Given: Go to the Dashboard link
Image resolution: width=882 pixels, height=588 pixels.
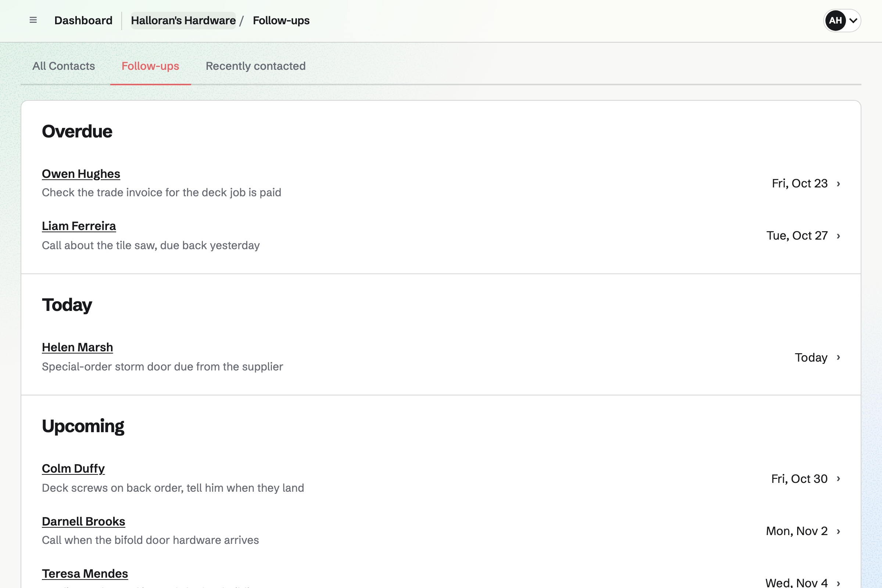Looking at the screenshot, I should click(x=83, y=20).
